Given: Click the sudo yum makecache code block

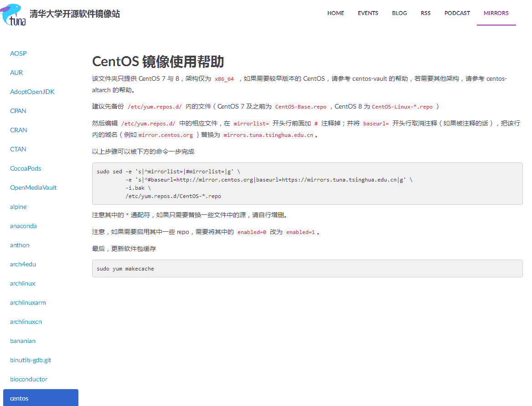Looking at the screenshot, I should pyautogui.click(x=307, y=269).
